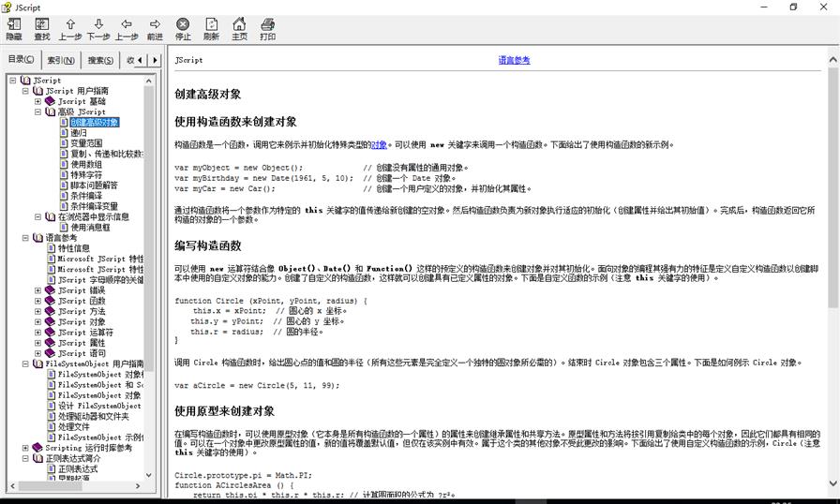
Task: Expand the JScript 语句 node
Action: click(38, 353)
